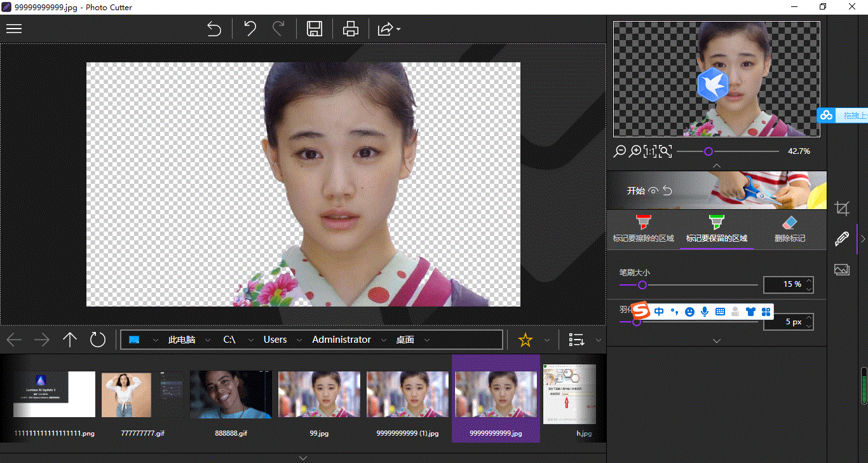Expand the right sidebar arrow
Viewport: 868px width, 463px height.
tap(863, 239)
